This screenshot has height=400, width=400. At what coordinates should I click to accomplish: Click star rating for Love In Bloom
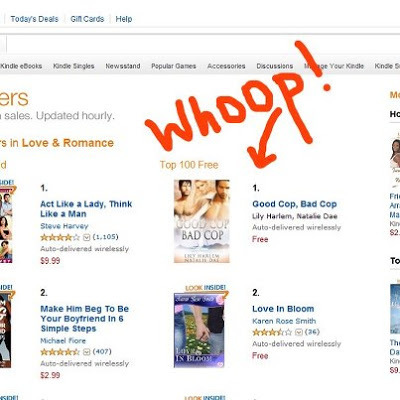click(272, 332)
